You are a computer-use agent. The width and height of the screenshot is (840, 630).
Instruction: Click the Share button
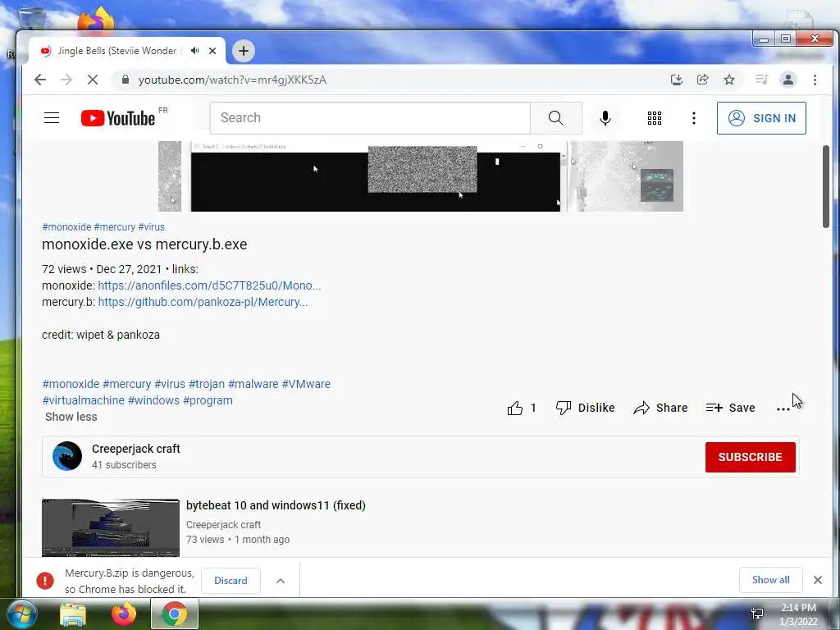pos(660,409)
